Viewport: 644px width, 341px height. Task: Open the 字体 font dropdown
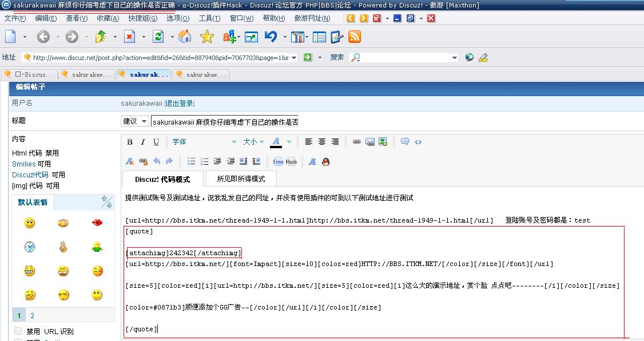[x=204, y=142]
